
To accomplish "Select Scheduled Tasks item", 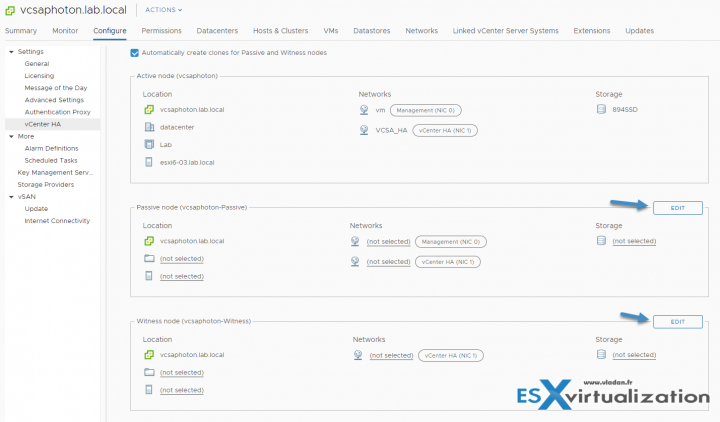I will click(51, 161).
